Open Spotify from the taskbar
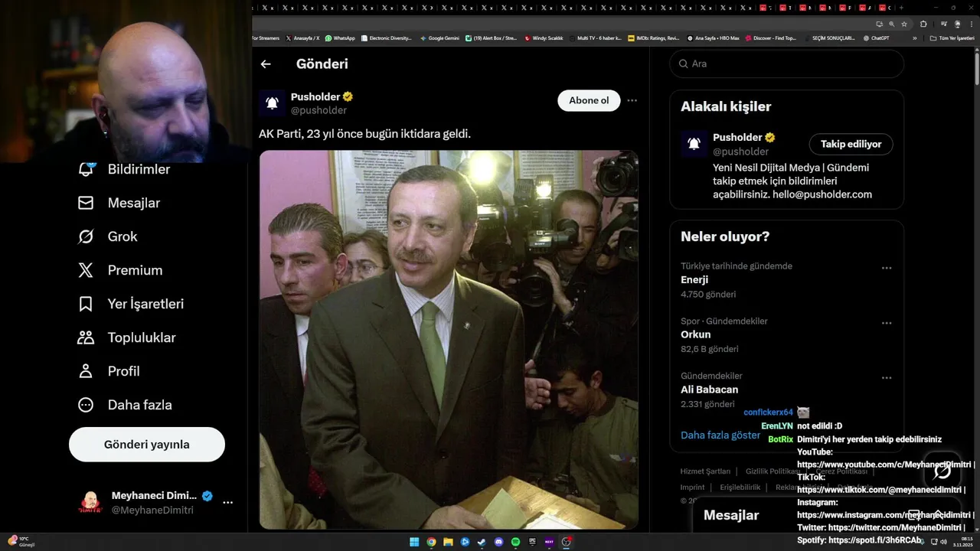 click(515, 542)
